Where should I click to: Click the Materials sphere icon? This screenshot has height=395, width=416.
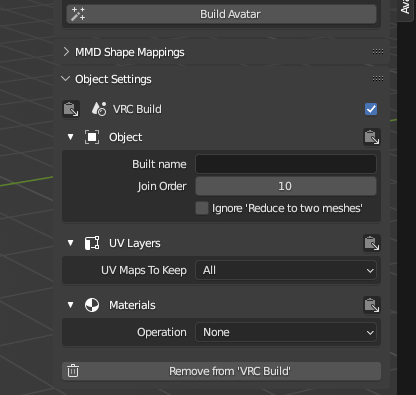pos(92,305)
